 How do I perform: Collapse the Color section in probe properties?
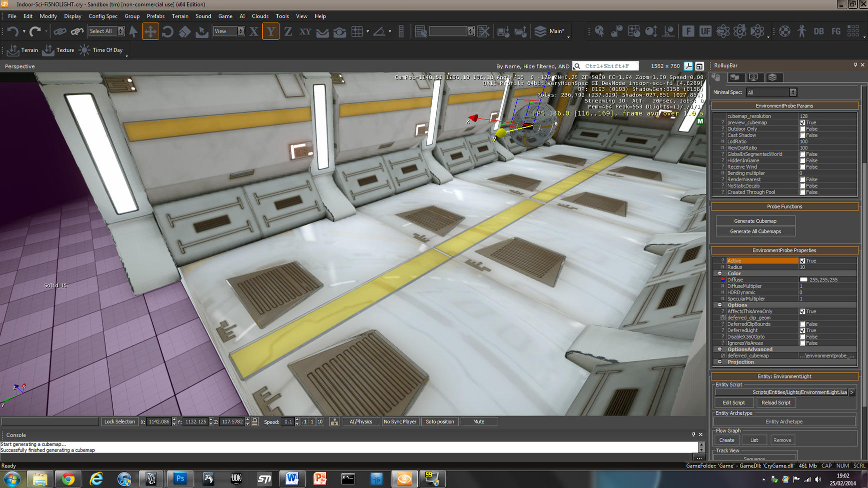click(x=720, y=273)
